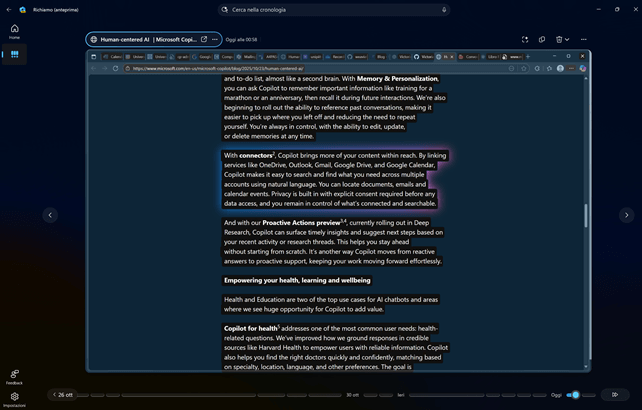Go to previous snapshot with left arrow
This screenshot has width=642, height=410.
50,215
